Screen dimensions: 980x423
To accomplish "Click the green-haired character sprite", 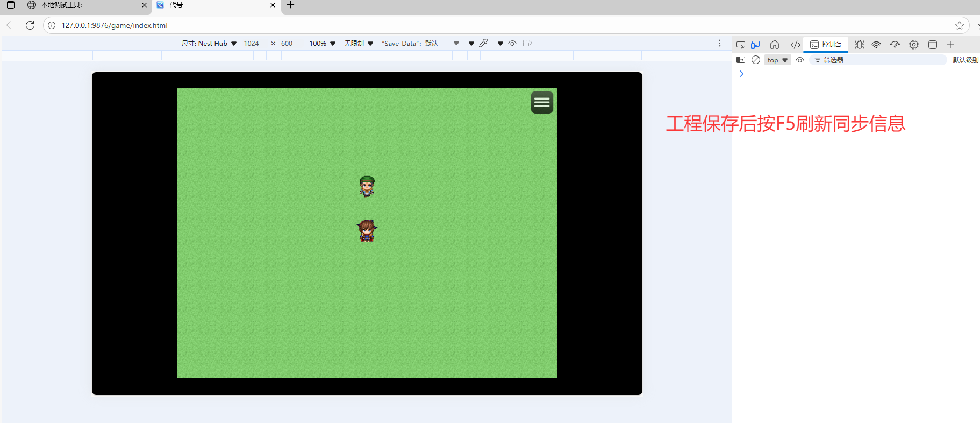I will coord(367,186).
